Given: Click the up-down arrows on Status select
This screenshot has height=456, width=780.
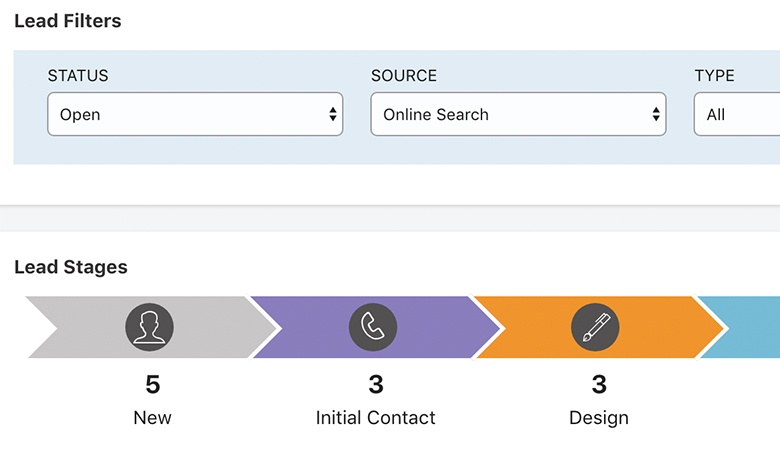Looking at the screenshot, I should (x=332, y=115).
